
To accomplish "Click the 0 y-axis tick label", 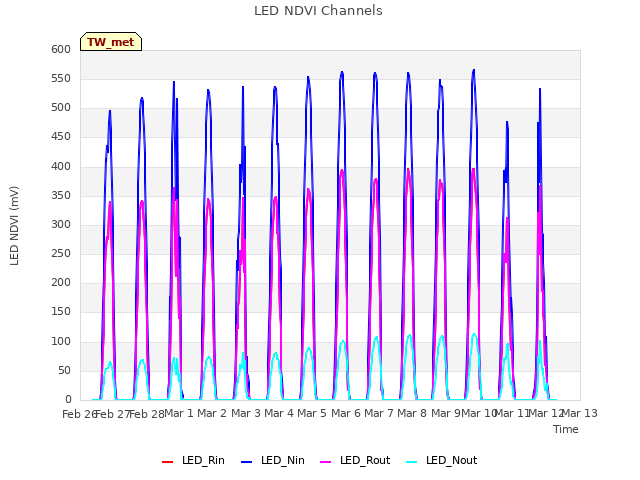I will (x=68, y=400).
